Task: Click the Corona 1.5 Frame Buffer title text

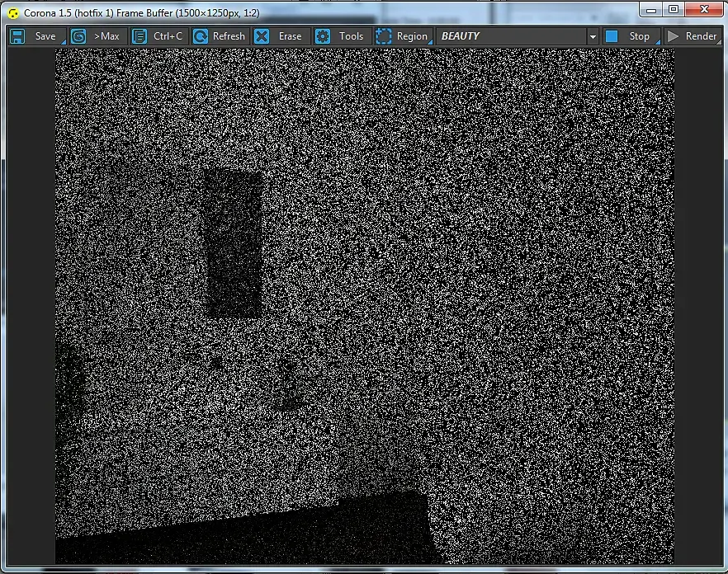Action: point(142,13)
